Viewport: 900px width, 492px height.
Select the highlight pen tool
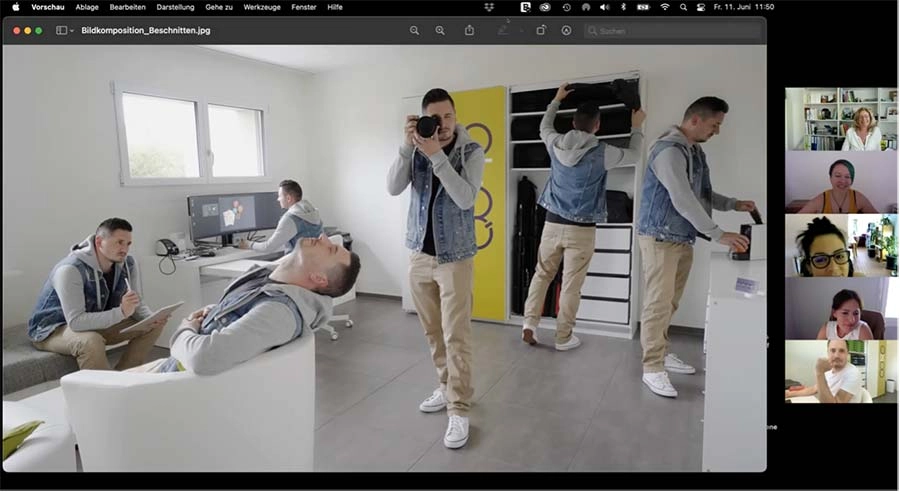[503, 30]
